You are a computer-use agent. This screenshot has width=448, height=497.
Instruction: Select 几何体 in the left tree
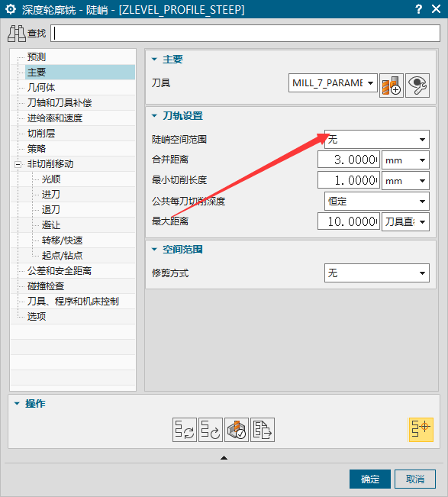click(x=41, y=88)
